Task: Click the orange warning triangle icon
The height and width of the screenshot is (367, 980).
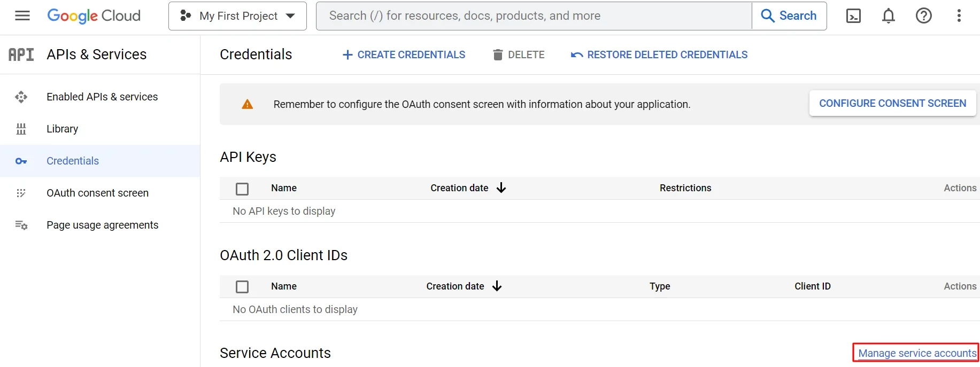Action: pyautogui.click(x=247, y=104)
